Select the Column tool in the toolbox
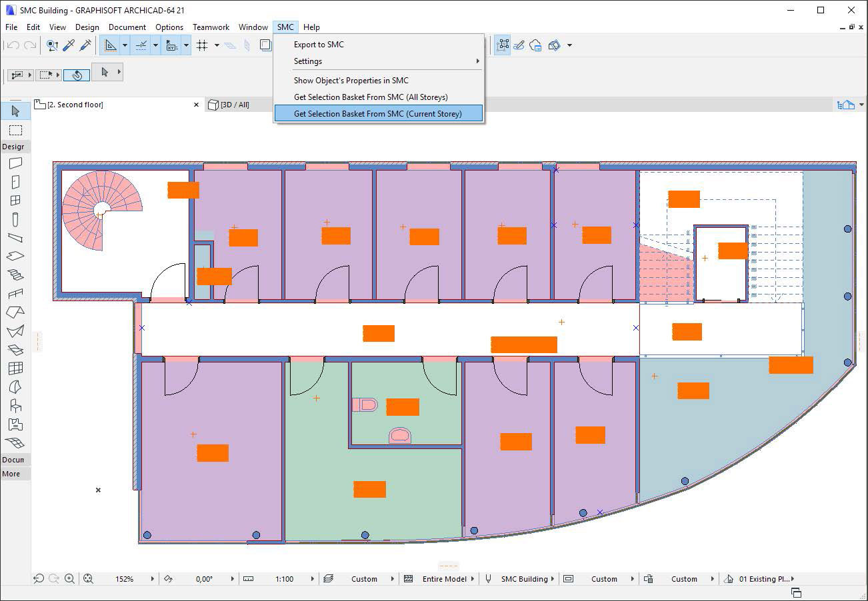The image size is (868, 601). (15, 219)
